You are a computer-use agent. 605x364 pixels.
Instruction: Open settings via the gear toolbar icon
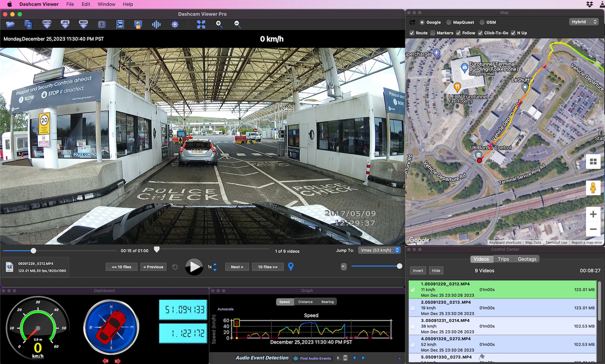175,24
